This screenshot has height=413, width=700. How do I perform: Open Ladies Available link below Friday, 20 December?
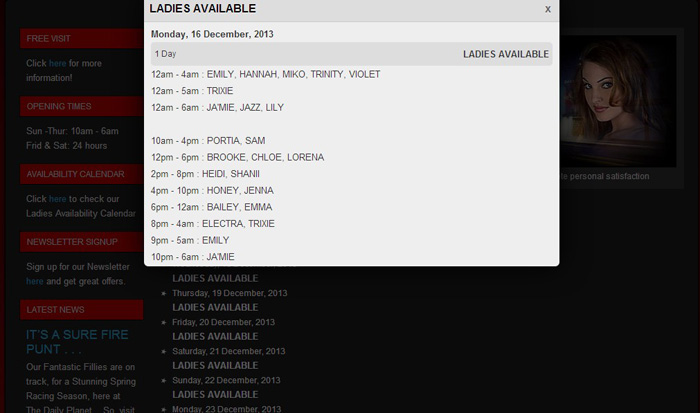point(215,336)
